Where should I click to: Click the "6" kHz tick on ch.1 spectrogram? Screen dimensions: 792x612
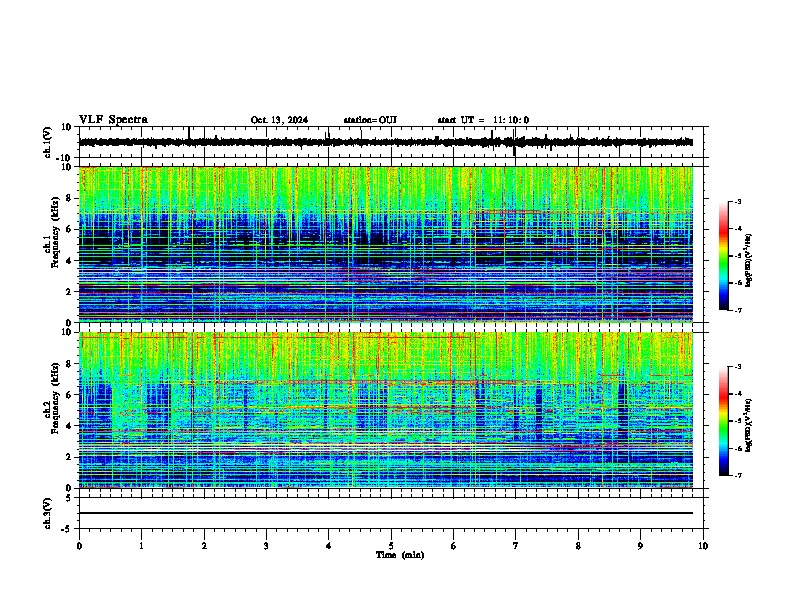(x=69, y=229)
